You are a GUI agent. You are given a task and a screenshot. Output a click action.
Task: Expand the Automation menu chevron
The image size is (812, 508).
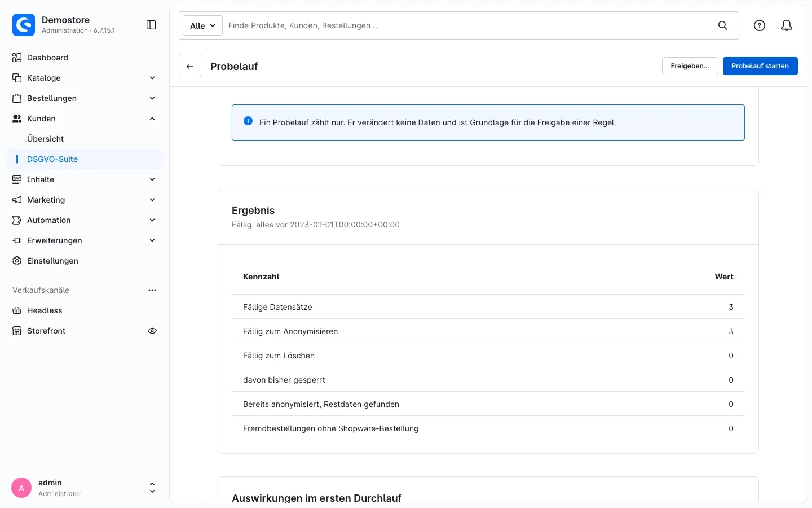tap(152, 220)
